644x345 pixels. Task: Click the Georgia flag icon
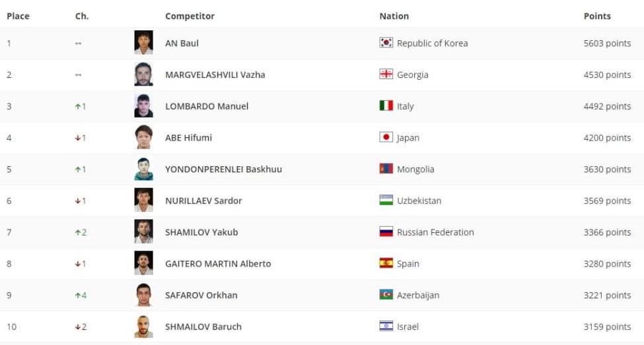[x=386, y=75]
